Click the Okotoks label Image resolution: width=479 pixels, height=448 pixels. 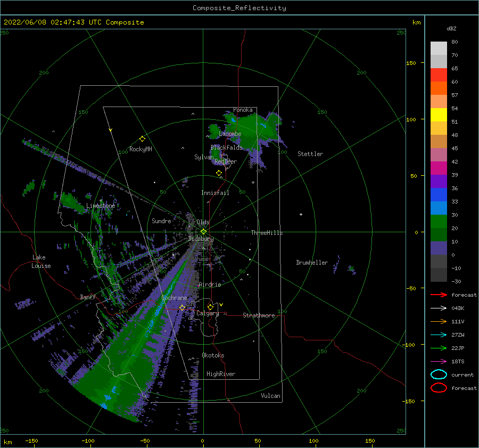click(213, 355)
